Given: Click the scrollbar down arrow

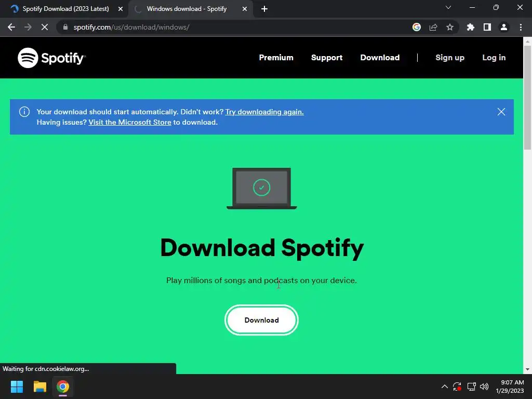Looking at the screenshot, I should tap(527, 369).
